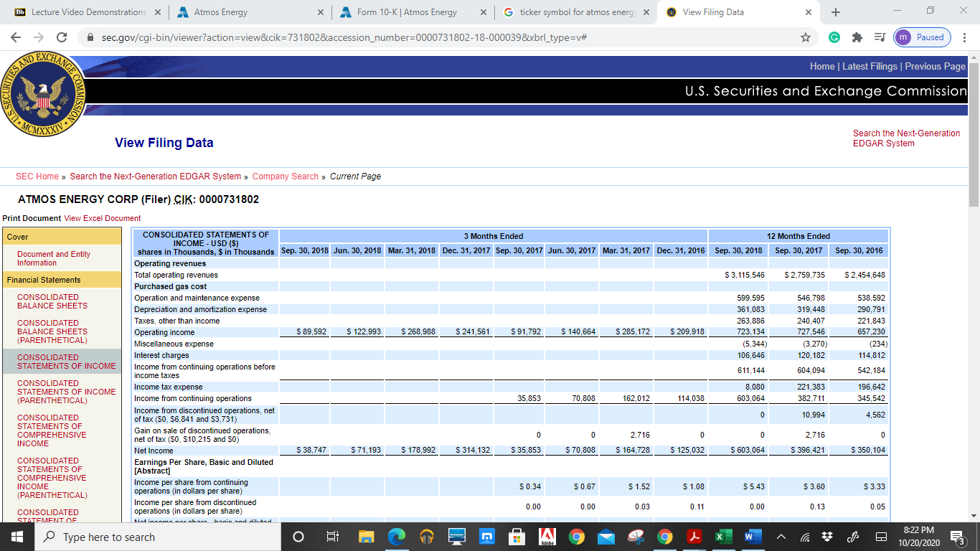
Task: Open Latest Filings link at page top
Action: pos(869,65)
